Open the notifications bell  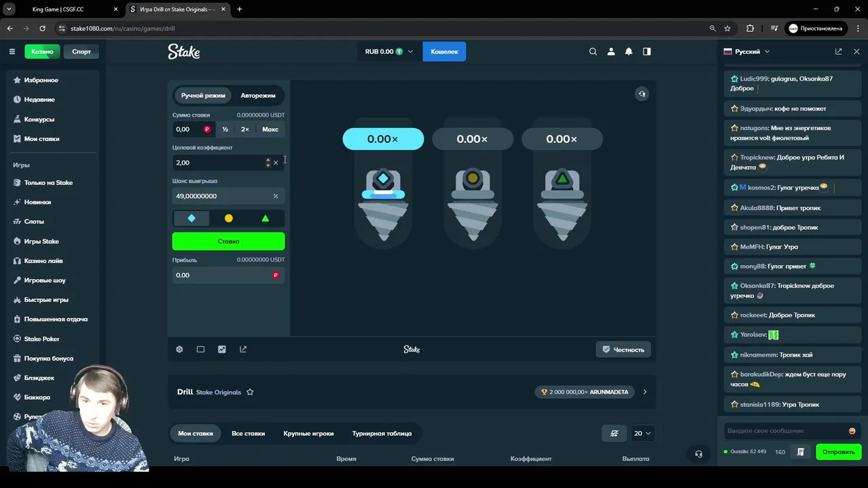coord(629,52)
